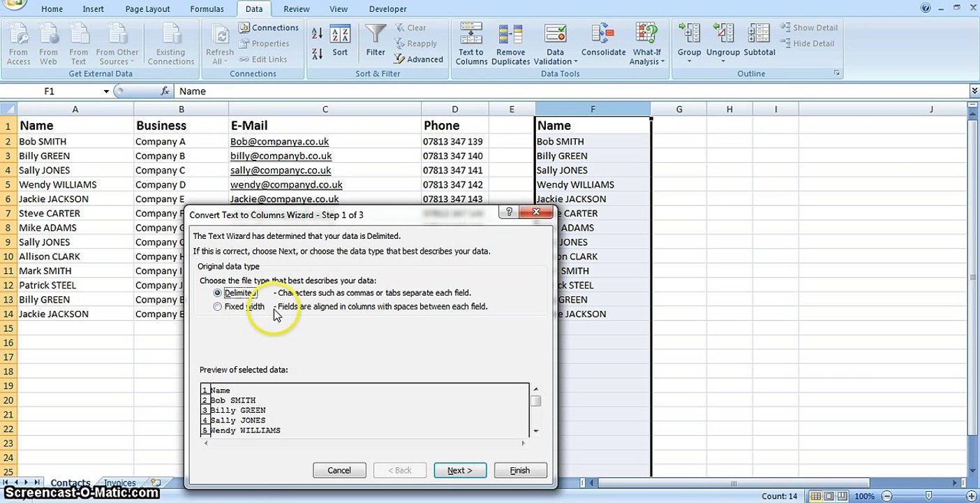Image resolution: width=980 pixels, height=503 pixels.
Task: Open the Consolidate tool
Action: point(603,41)
